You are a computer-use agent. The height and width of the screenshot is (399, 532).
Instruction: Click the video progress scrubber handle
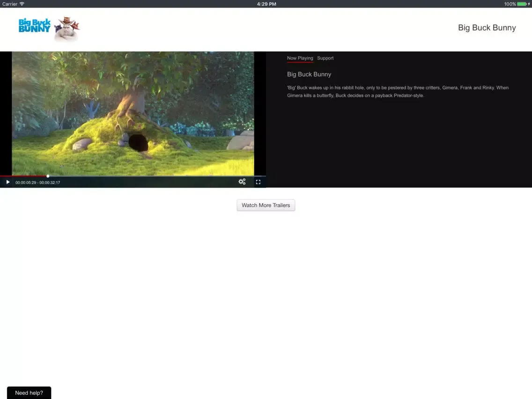[48, 176]
